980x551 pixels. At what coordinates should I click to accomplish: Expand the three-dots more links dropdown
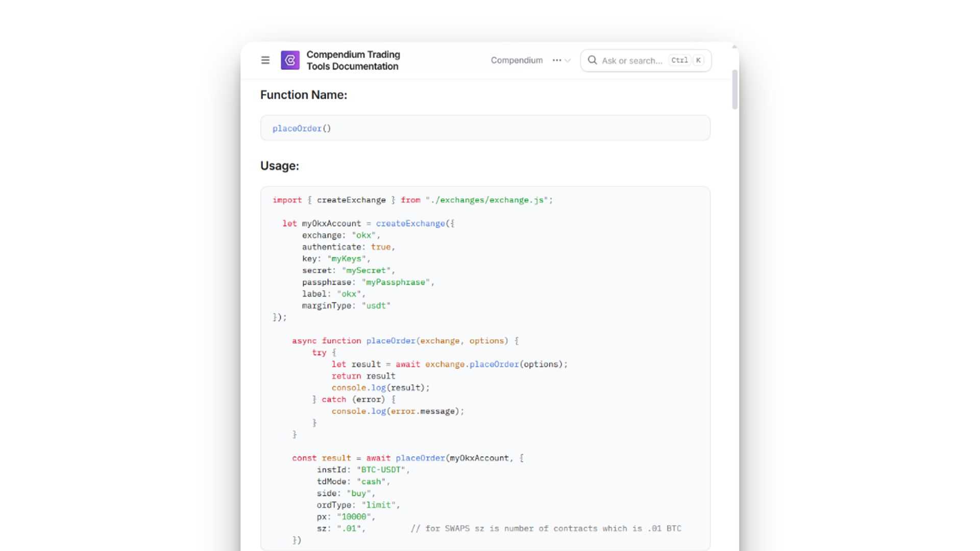pyautogui.click(x=561, y=60)
